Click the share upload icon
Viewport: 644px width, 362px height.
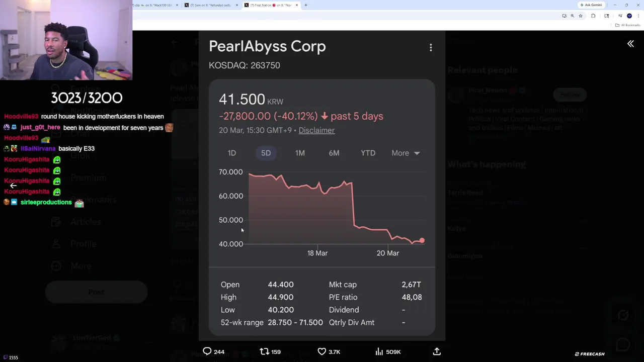point(437,351)
